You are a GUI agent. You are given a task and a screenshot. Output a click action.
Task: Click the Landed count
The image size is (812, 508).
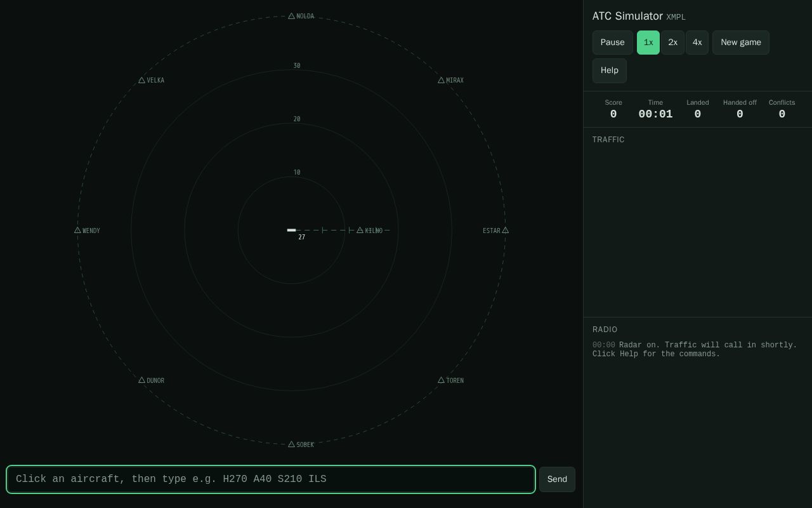click(x=698, y=114)
